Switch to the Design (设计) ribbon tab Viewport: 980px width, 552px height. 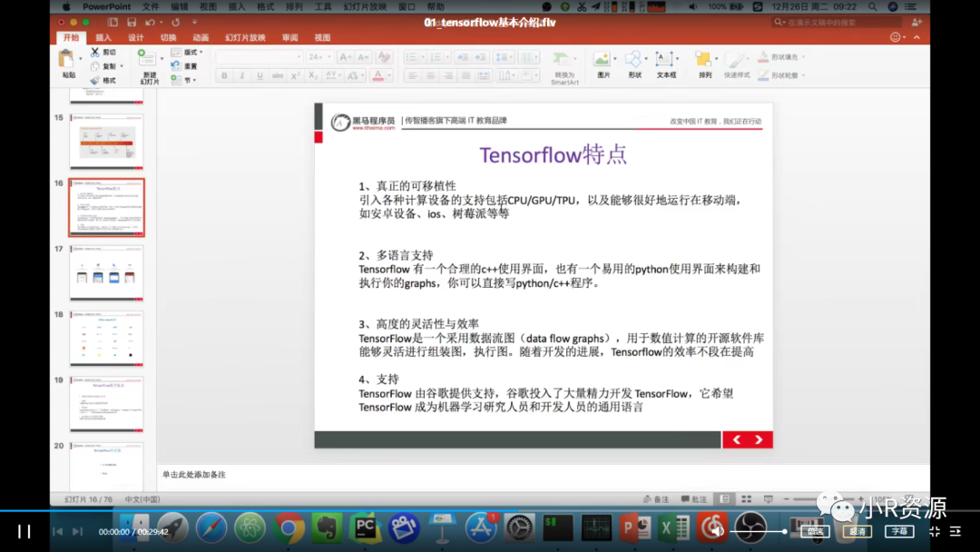point(135,37)
